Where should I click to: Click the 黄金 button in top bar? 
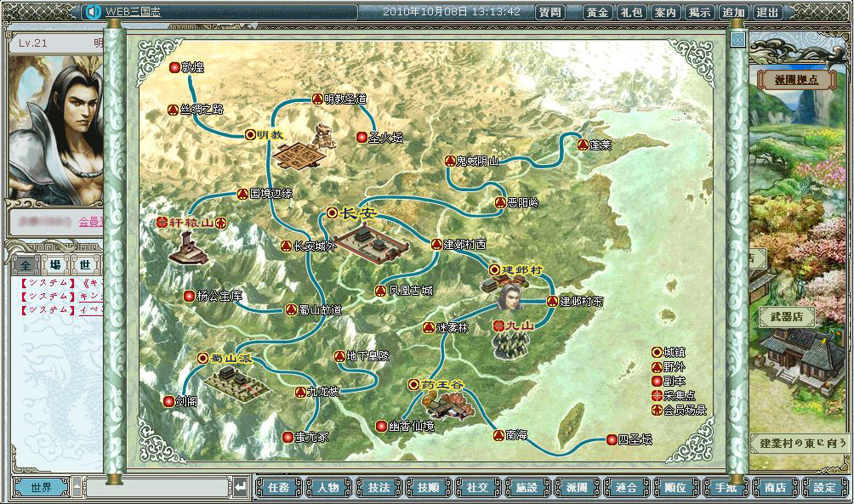coord(597,12)
